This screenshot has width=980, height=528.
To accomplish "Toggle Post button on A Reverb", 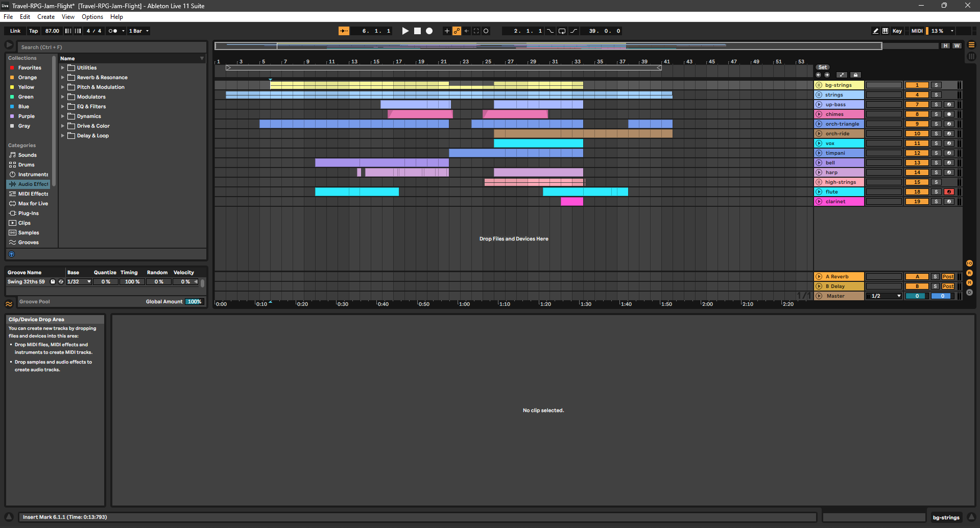I will [x=948, y=277].
